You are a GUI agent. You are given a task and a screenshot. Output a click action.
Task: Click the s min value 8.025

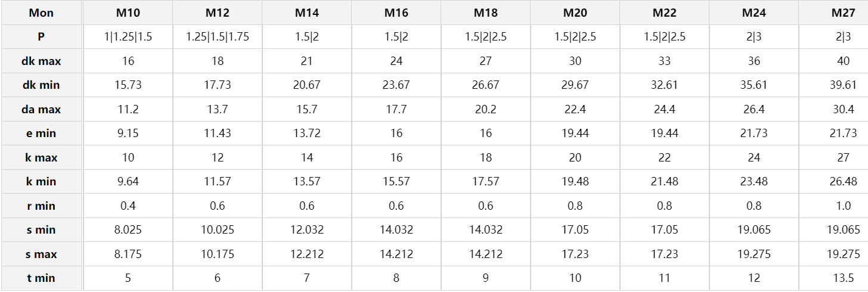click(x=128, y=230)
